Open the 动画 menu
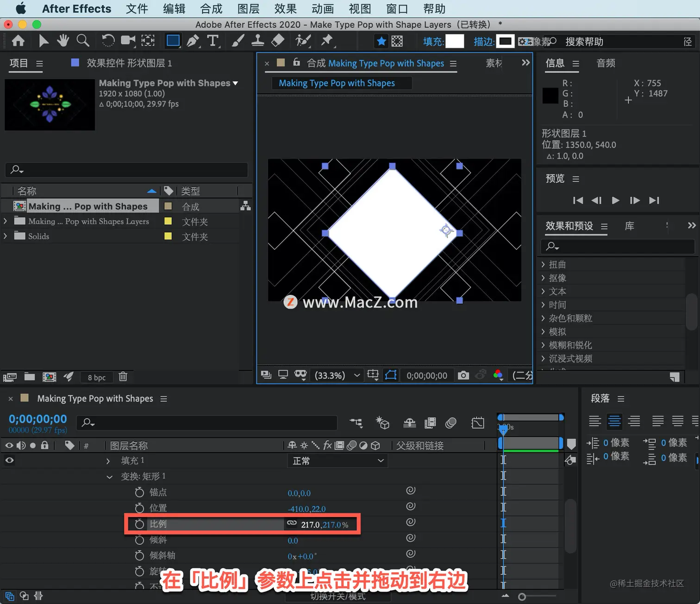700x604 pixels. click(323, 9)
